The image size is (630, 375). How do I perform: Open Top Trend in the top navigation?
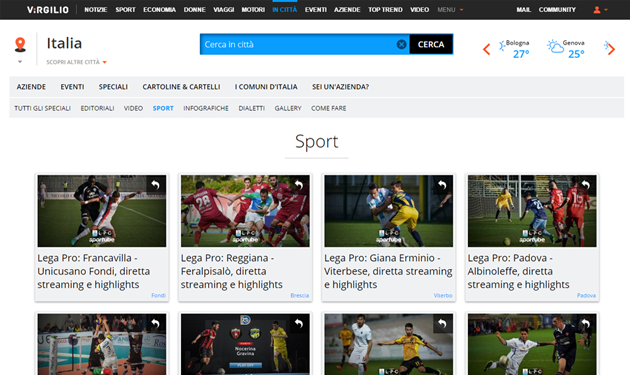[x=385, y=10]
